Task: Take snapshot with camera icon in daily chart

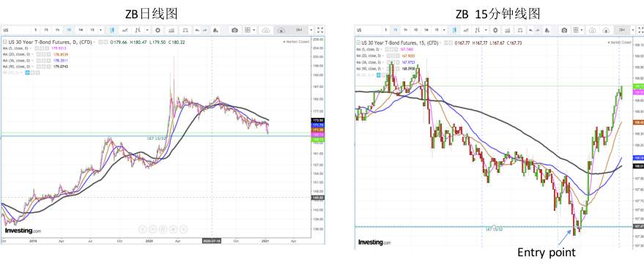Action: (x=234, y=30)
